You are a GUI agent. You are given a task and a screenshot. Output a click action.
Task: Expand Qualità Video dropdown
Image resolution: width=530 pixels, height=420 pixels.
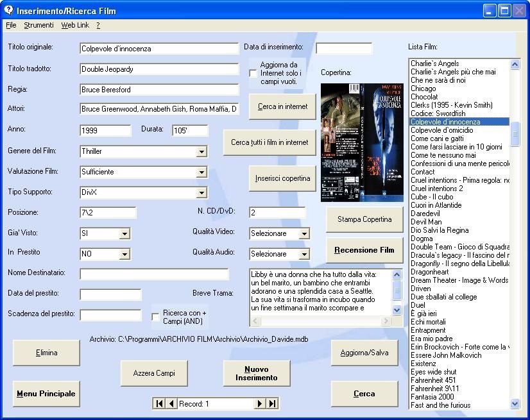click(304, 233)
